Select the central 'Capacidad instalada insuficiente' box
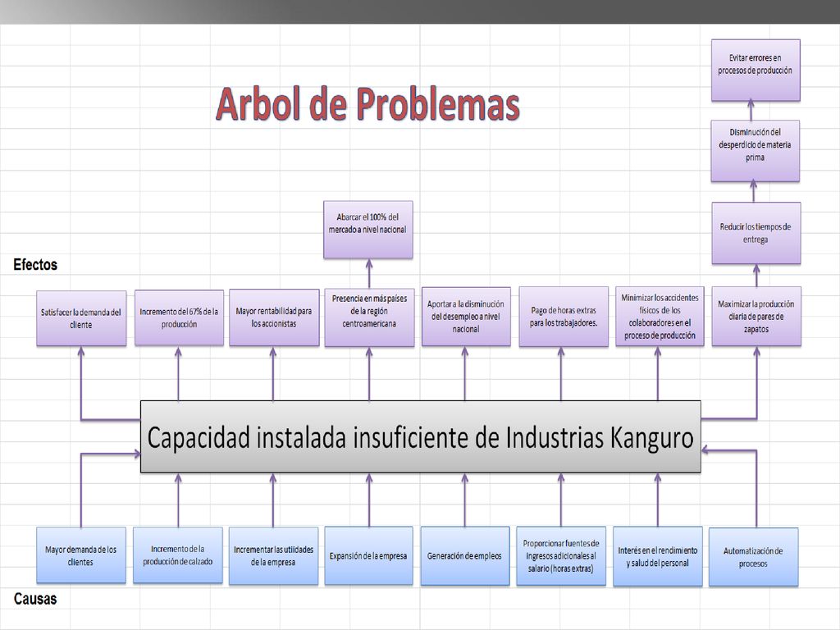 (x=421, y=436)
